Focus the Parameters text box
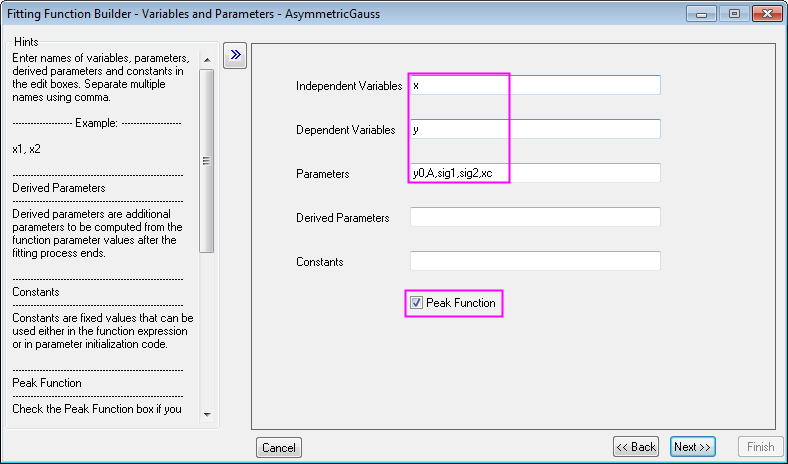 click(535, 173)
